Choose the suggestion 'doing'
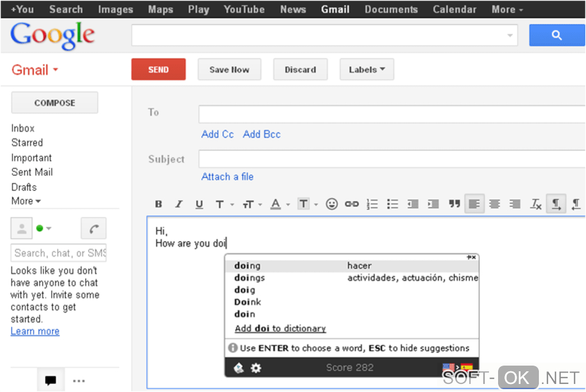586x392 pixels. (x=352, y=266)
